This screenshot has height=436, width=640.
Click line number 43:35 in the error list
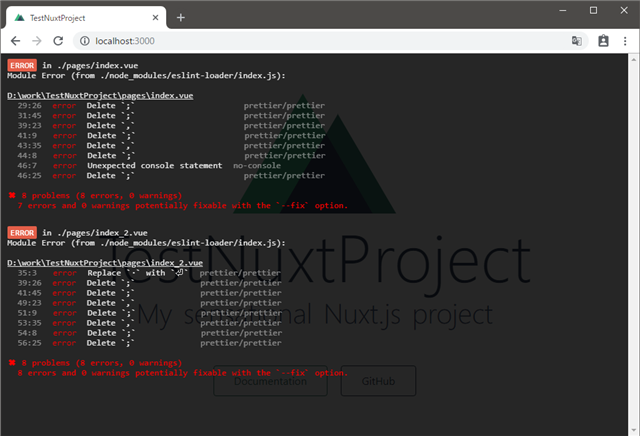pos(29,146)
